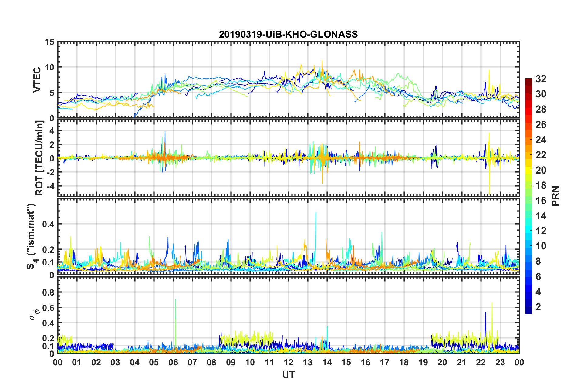The width and height of the screenshot is (577, 392).
Task: Click the VTEC y-axis label
Action: coord(37,80)
